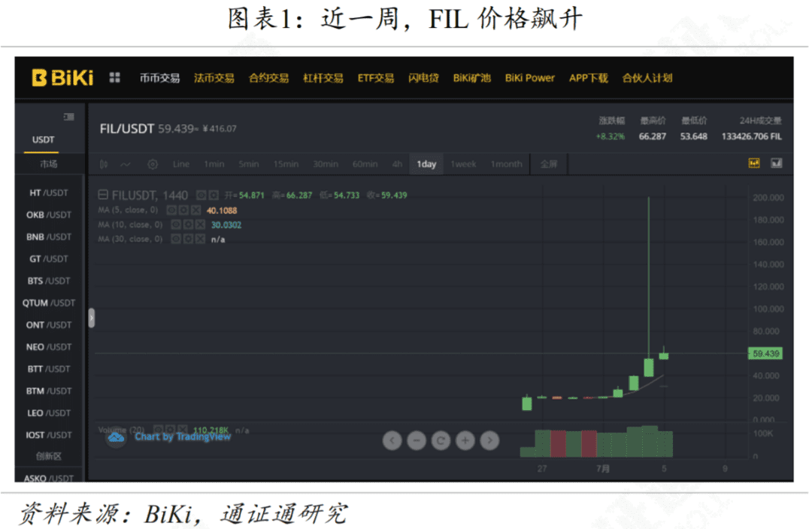Reset chart with refresh button

[441, 440]
